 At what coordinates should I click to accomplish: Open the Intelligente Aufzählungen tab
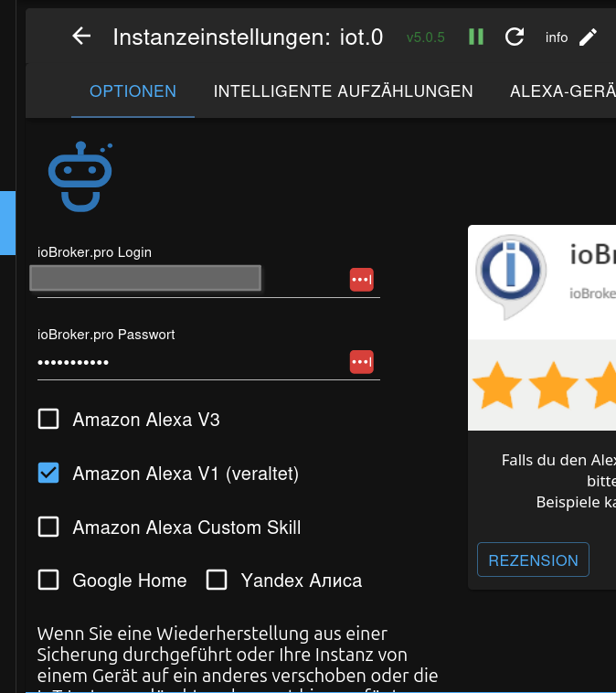coord(343,91)
